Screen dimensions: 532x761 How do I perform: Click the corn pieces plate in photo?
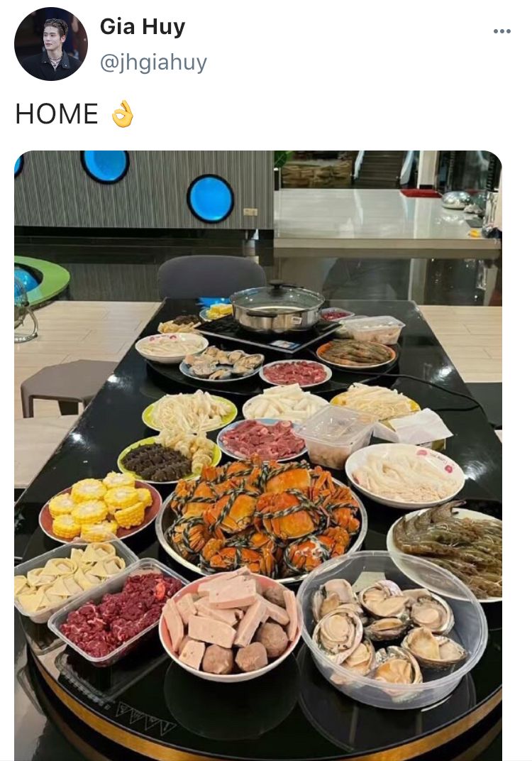101,508
